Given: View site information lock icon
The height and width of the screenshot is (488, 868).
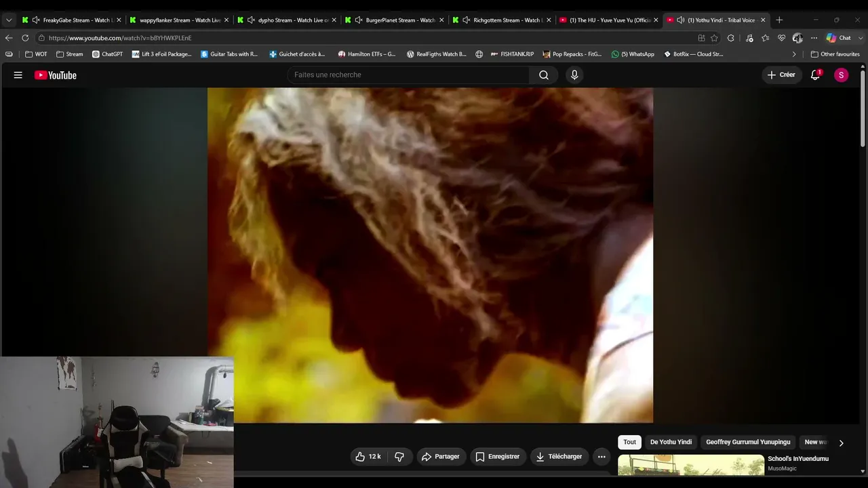Looking at the screenshot, I should click(41, 38).
